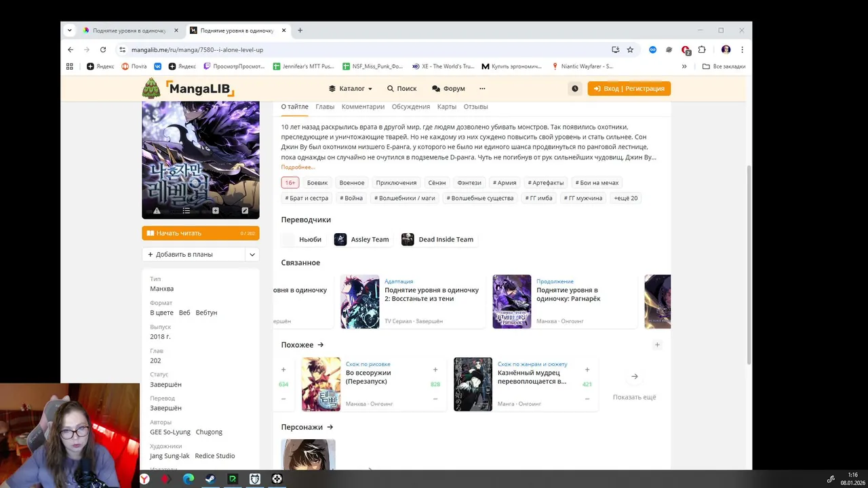Select the О тайтле tab

[294, 106]
